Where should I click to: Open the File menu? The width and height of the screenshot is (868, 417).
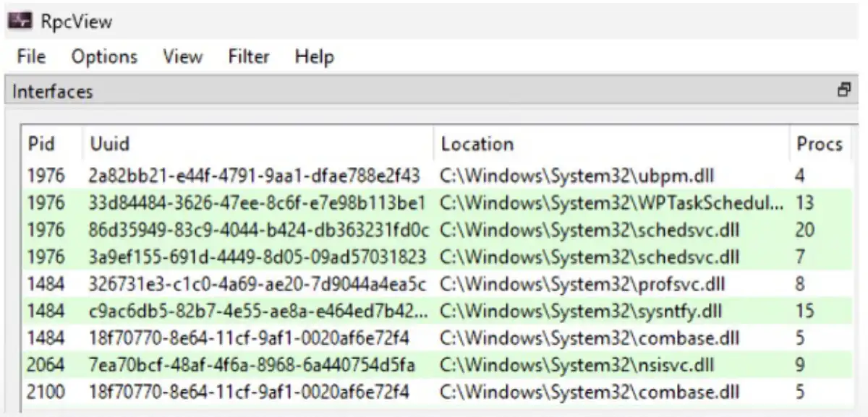(31, 56)
